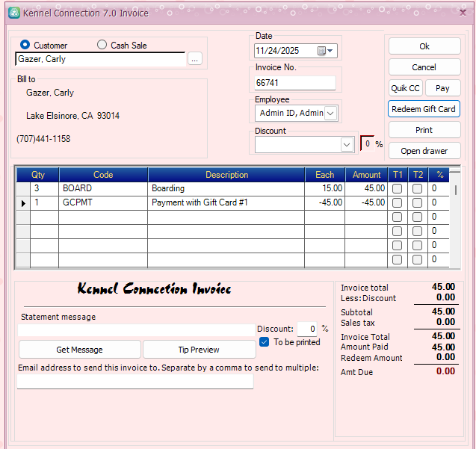Screen dimensions: 476x449
Task: Click the email address input field
Action: click(x=135, y=382)
